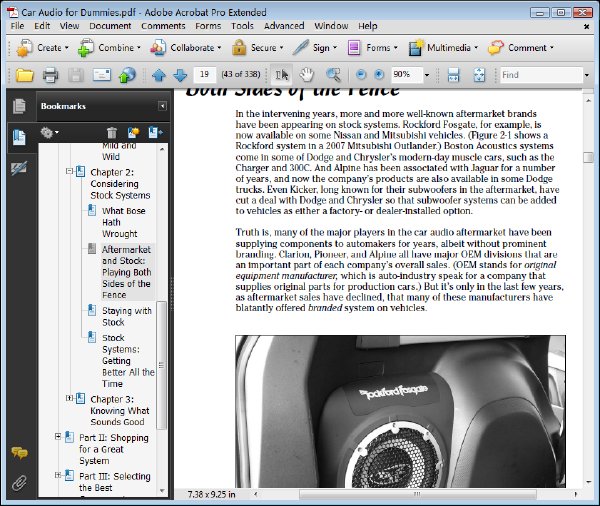Open a file with the folder icon
600x506 pixels.
pos(24,75)
